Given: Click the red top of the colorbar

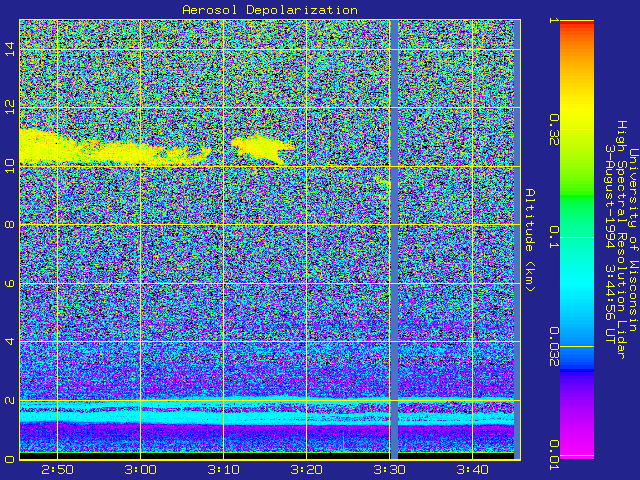Looking at the screenshot, I should click(577, 25).
